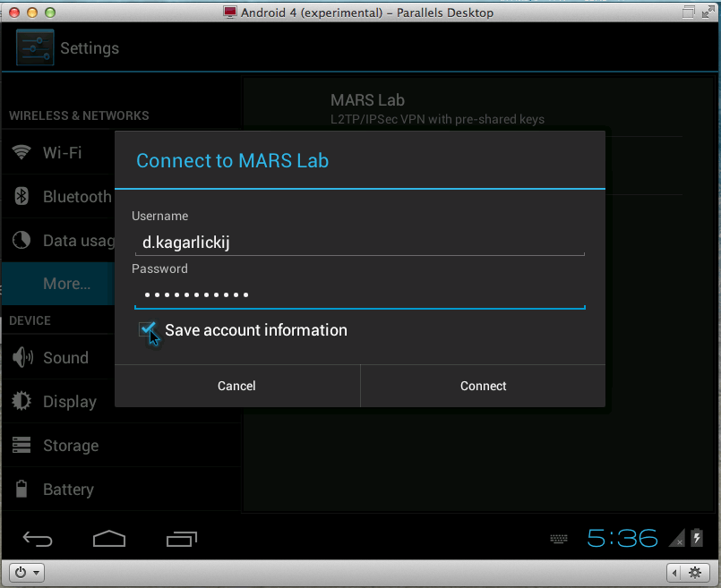This screenshot has height=588, width=721.
Task: Open the Display brightness icon
Action: (21, 401)
